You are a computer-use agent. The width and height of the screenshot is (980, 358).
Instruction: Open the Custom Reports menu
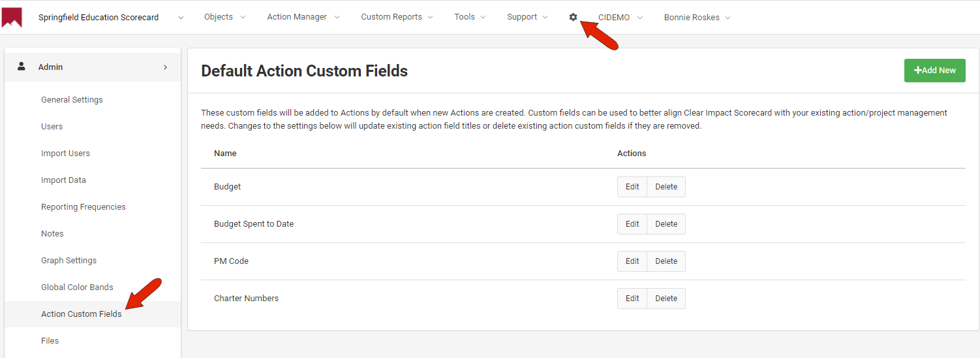(397, 17)
